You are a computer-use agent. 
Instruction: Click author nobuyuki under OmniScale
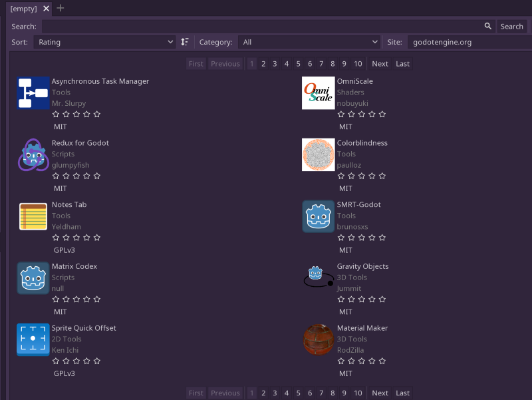pyautogui.click(x=352, y=103)
